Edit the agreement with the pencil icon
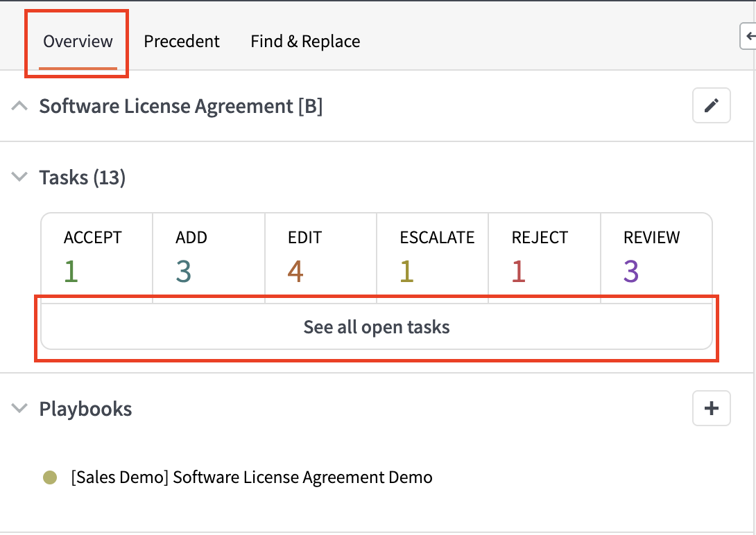Viewport: 756px width, 535px height. pos(711,105)
